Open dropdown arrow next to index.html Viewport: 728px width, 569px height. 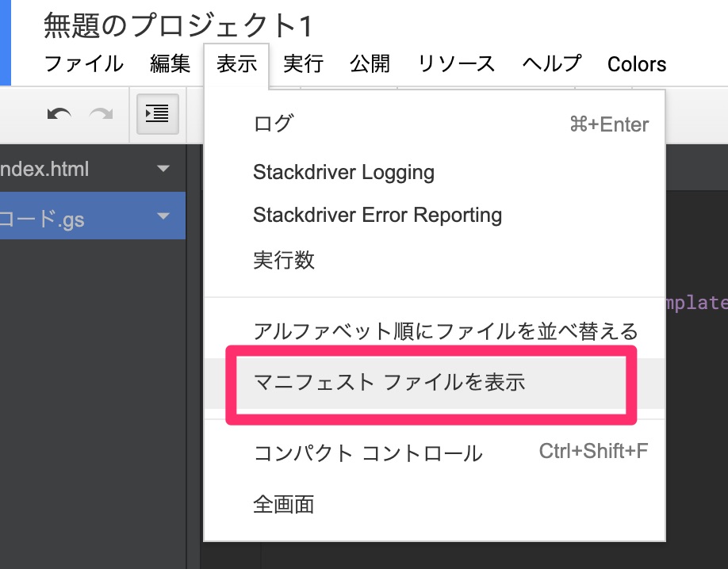coord(164,169)
